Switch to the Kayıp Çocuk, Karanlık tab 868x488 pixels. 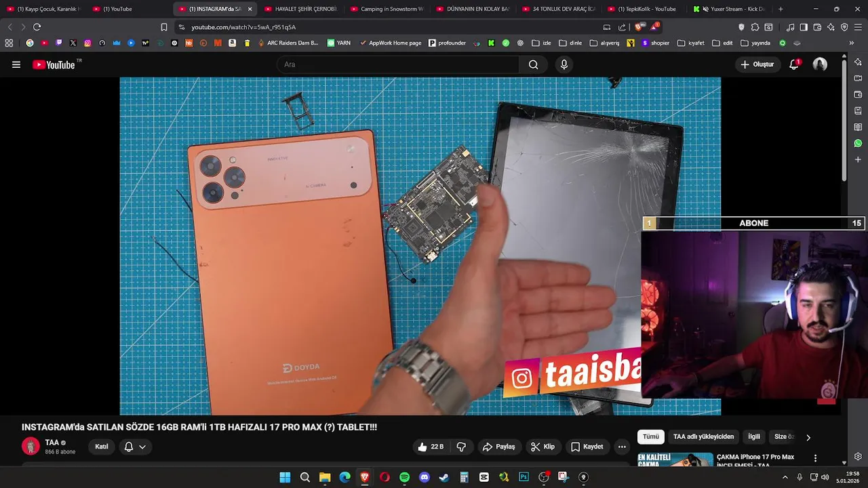43,9
